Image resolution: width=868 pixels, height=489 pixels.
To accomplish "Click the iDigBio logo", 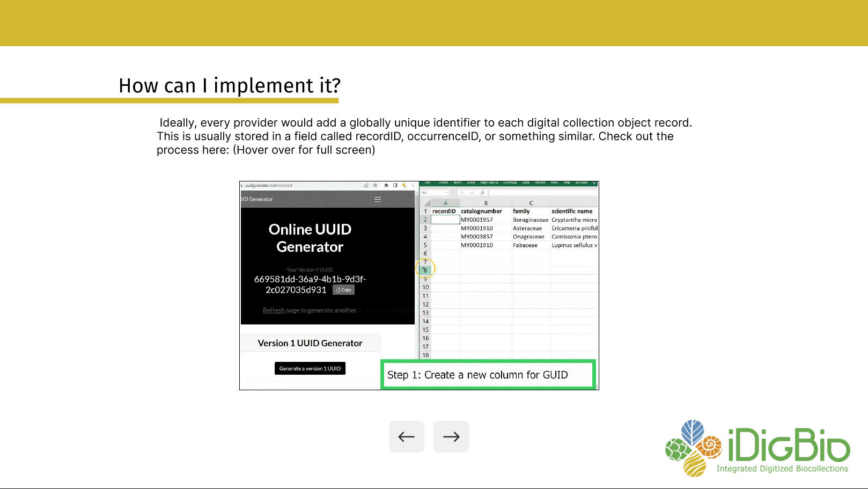I will click(757, 448).
